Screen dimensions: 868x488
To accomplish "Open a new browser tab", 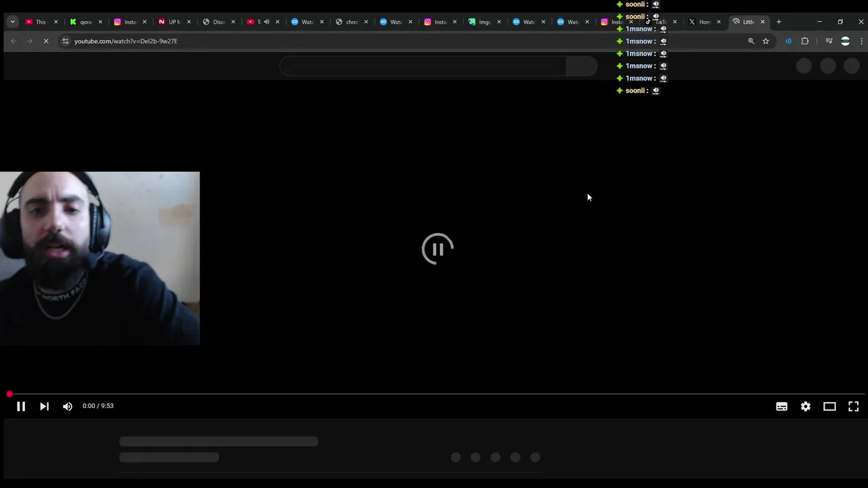I will (x=778, y=22).
